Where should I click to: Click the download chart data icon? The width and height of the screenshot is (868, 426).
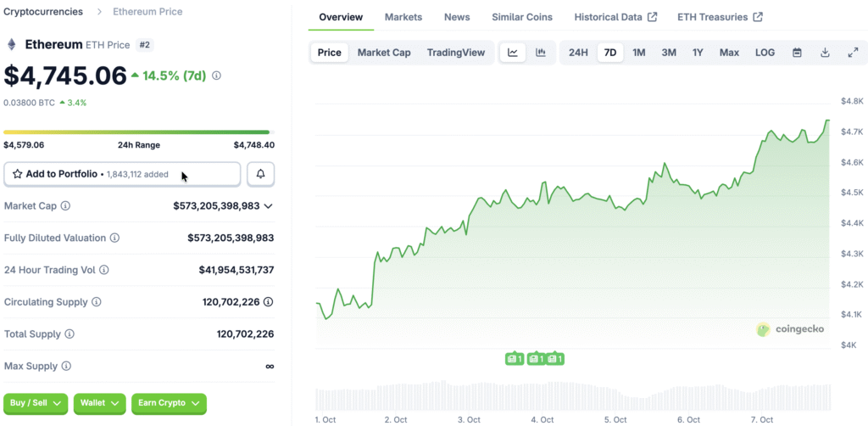tap(825, 53)
